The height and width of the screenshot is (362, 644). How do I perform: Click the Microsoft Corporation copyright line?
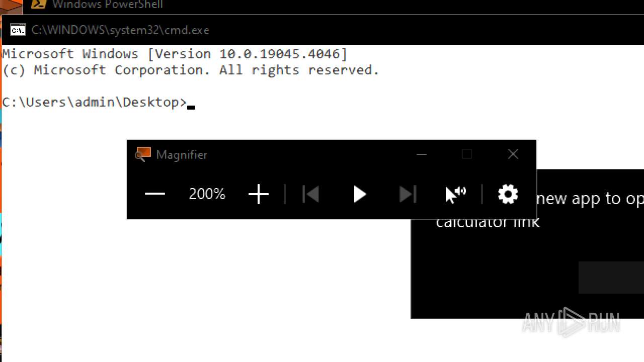tap(191, 70)
